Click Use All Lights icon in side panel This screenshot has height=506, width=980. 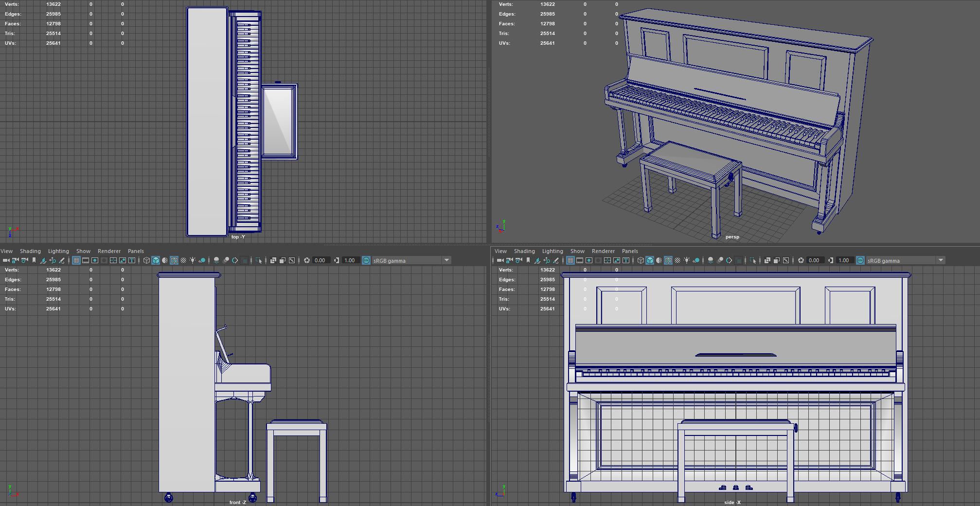[687, 260]
